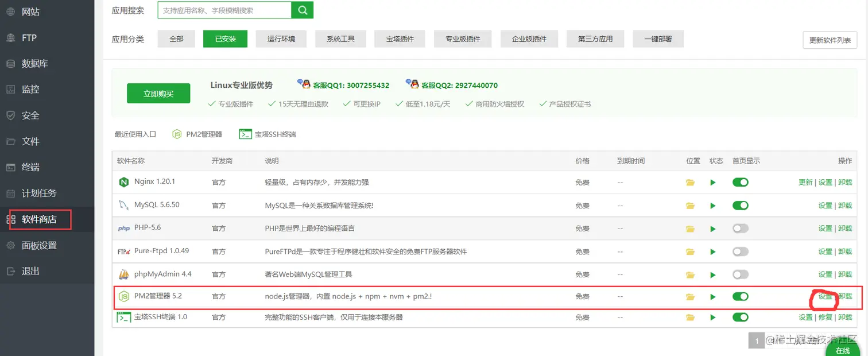The width and height of the screenshot is (868, 356).
Task: Click the 宝塔SSH终端 1.0 row terminal icon
Action: tap(124, 317)
